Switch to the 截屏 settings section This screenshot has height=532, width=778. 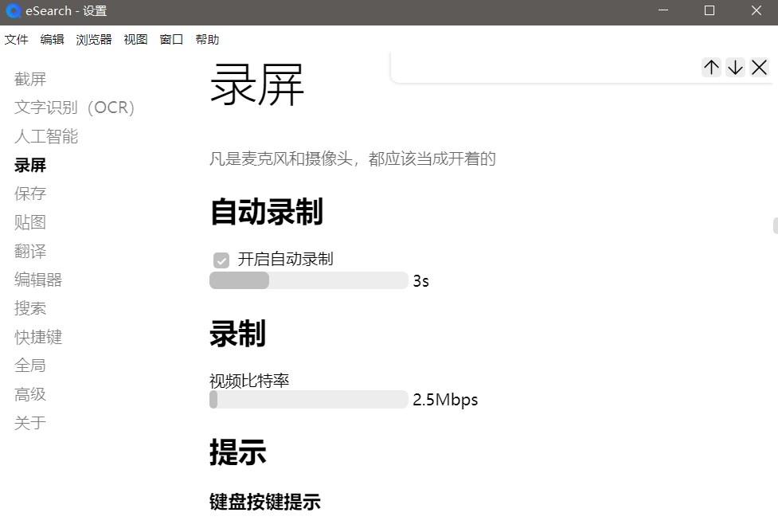pyautogui.click(x=29, y=79)
